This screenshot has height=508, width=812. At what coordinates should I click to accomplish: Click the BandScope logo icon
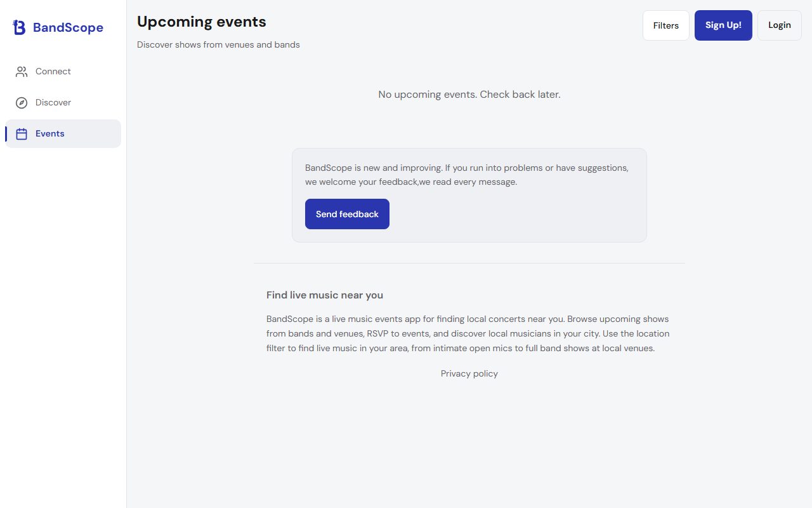coord(20,27)
